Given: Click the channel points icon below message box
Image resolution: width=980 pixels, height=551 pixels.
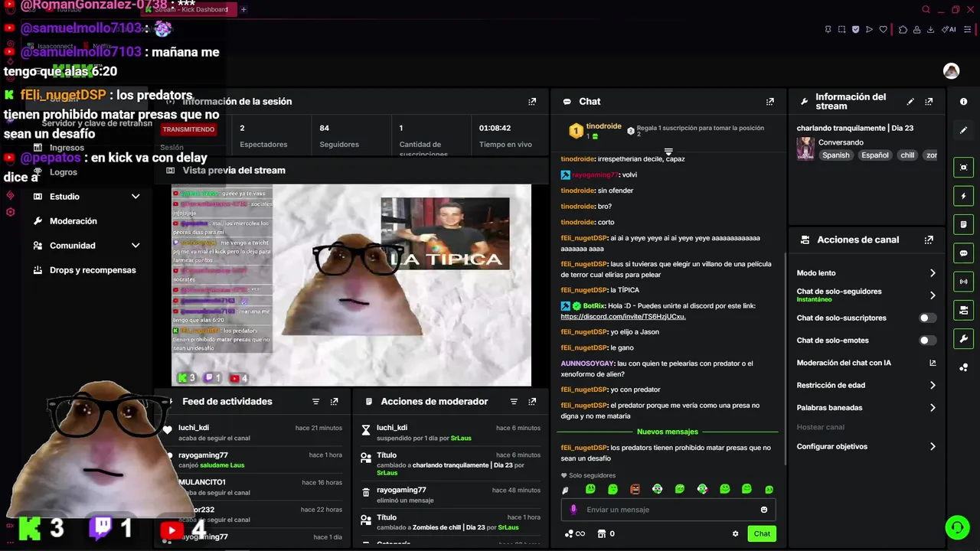Looking at the screenshot, I should (575, 534).
